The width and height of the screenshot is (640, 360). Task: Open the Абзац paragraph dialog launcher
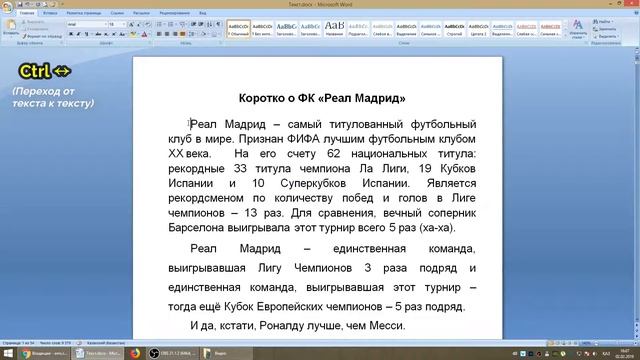221,43
